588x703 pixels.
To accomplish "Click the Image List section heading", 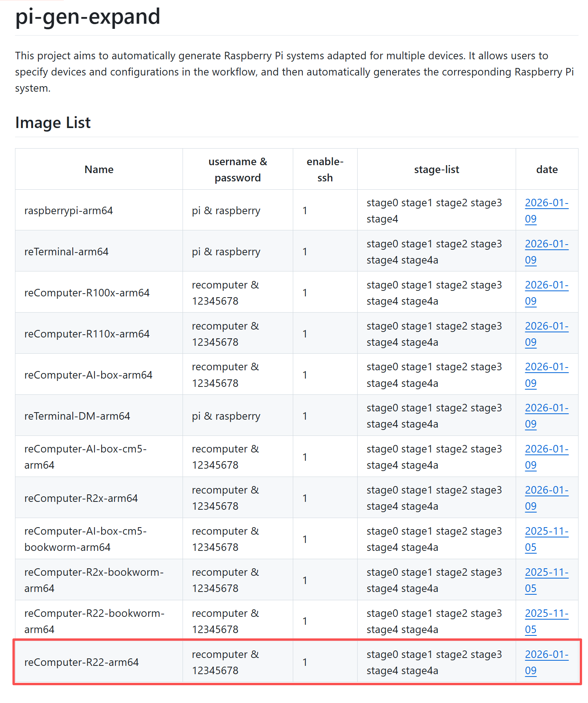I will (53, 123).
